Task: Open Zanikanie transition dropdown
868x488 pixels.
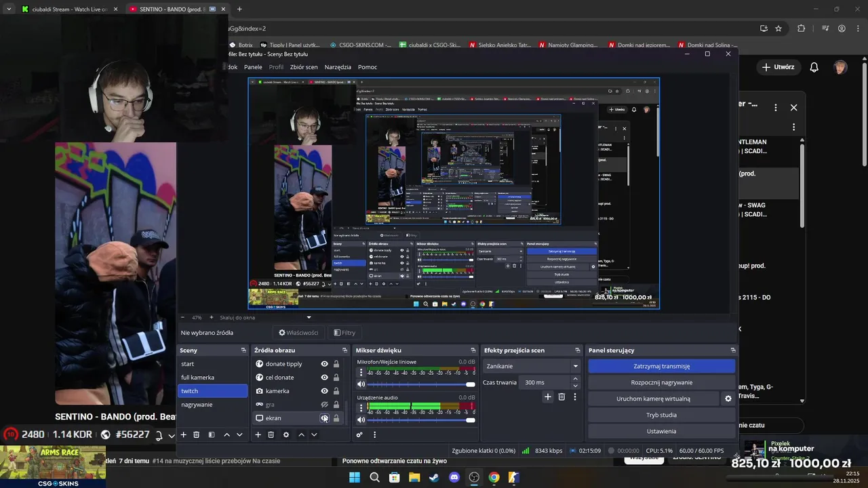Action: coord(531,366)
